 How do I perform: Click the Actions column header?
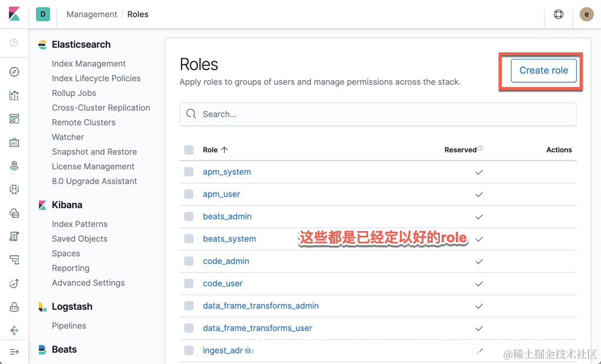point(559,150)
